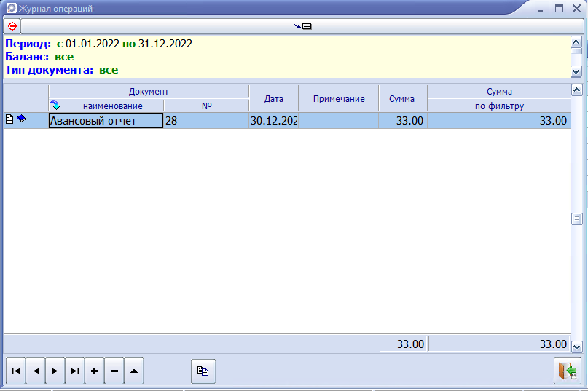Image resolution: width=588 pixels, height=391 pixels.
Task: Add a new record with the plus button
Action: 95,371
